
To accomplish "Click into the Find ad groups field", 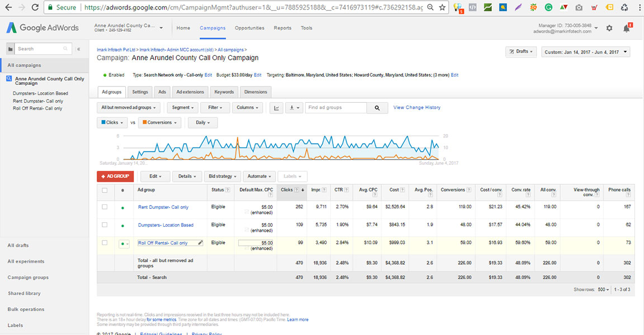I will click(335, 108).
